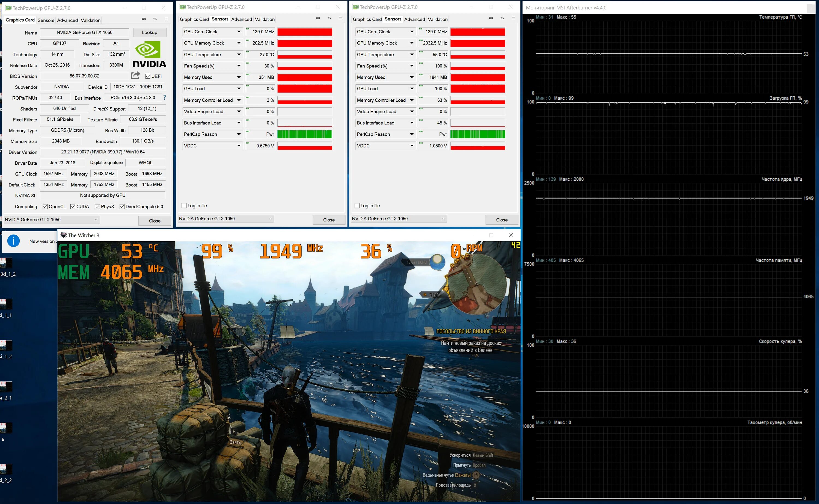Click GPU-Z app icon in first window title bar
The image size is (819, 504).
[x=8, y=8]
